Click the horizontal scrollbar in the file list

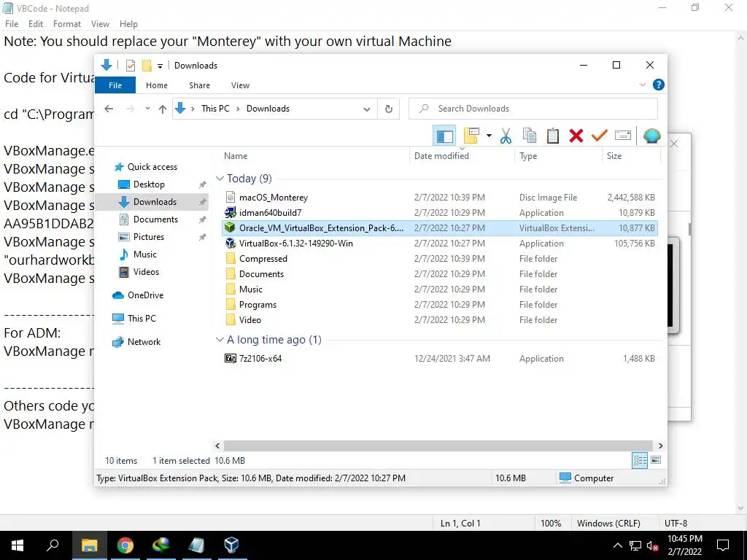[438, 446]
